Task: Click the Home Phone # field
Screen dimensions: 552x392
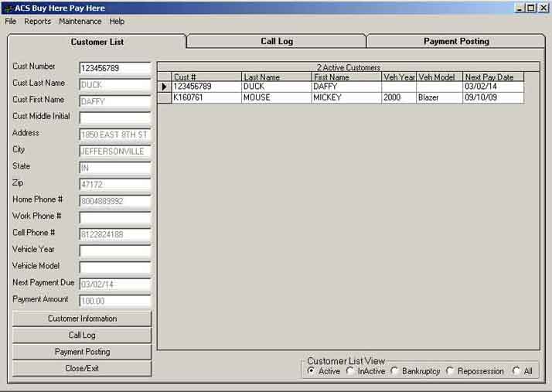Action: [x=115, y=201]
